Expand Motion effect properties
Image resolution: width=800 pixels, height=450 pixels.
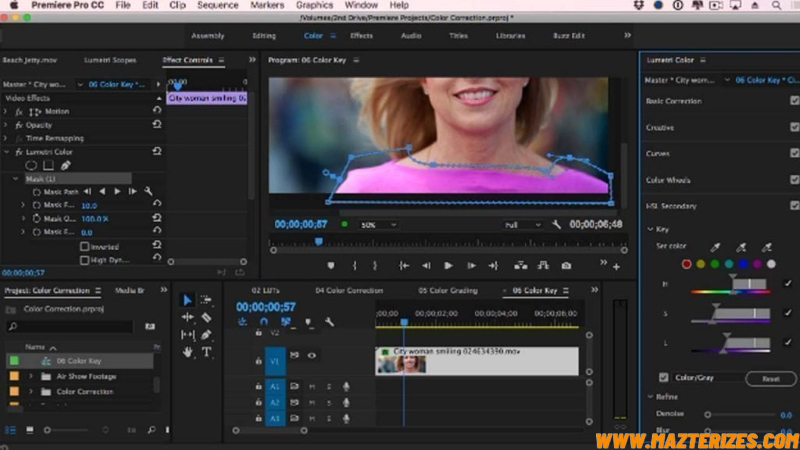(6, 111)
